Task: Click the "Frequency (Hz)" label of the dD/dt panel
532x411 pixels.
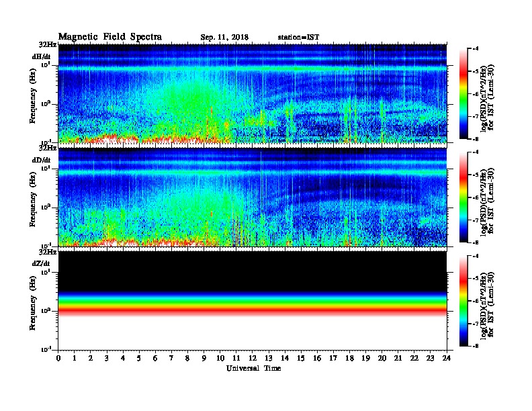Action: pos(32,199)
